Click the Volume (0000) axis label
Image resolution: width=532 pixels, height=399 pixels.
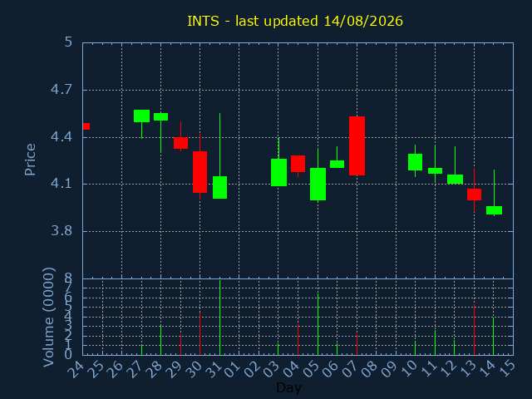(48, 318)
